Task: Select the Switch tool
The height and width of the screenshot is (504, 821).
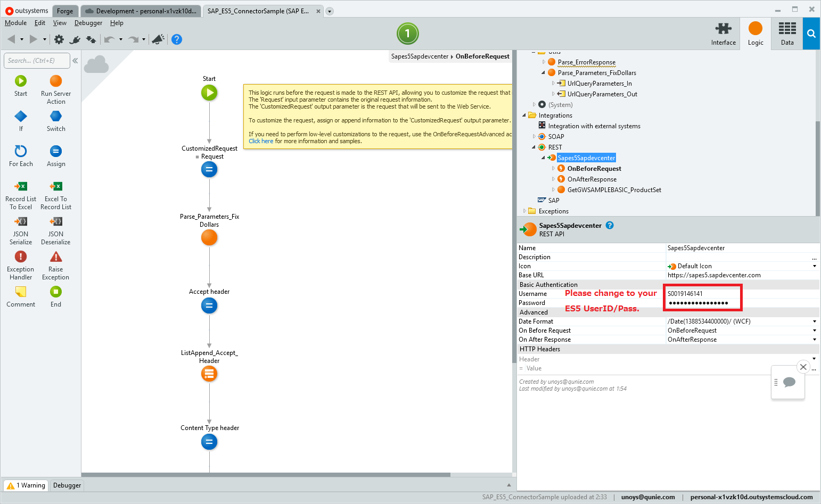Action: [x=55, y=121]
